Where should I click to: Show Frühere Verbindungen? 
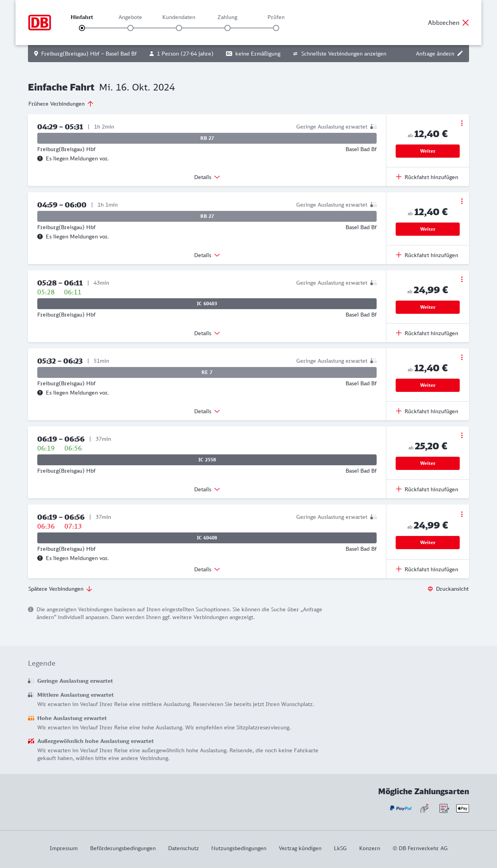point(61,104)
